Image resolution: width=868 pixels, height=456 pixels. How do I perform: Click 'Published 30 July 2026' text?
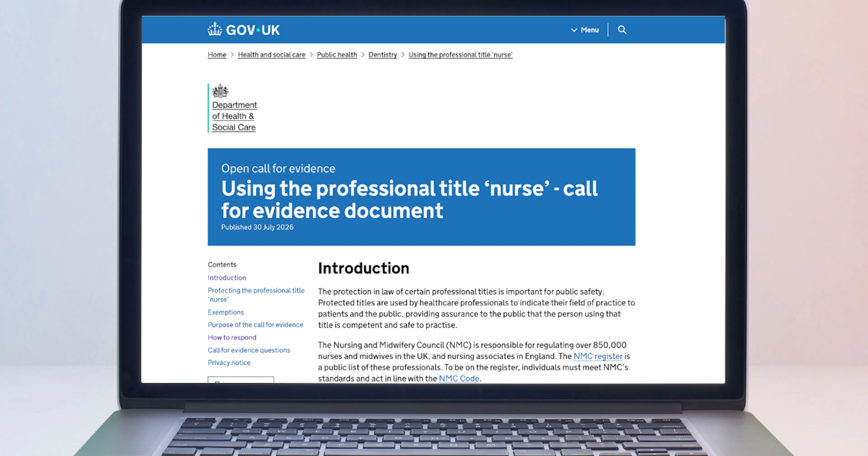point(257,227)
